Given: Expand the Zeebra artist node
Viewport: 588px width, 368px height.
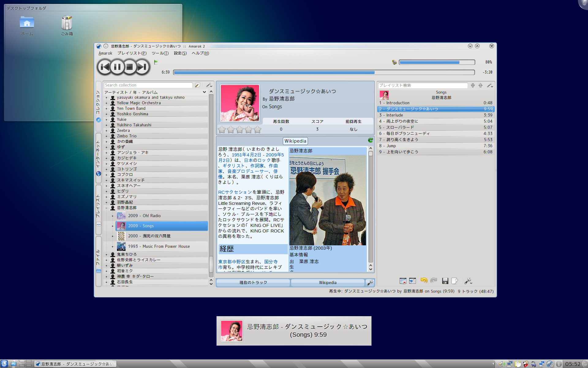Looking at the screenshot, I should [x=107, y=131].
